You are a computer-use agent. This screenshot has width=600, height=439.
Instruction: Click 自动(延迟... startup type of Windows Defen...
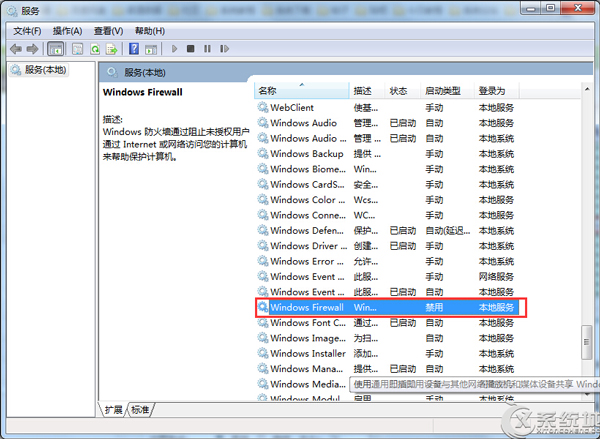tap(448, 230)
